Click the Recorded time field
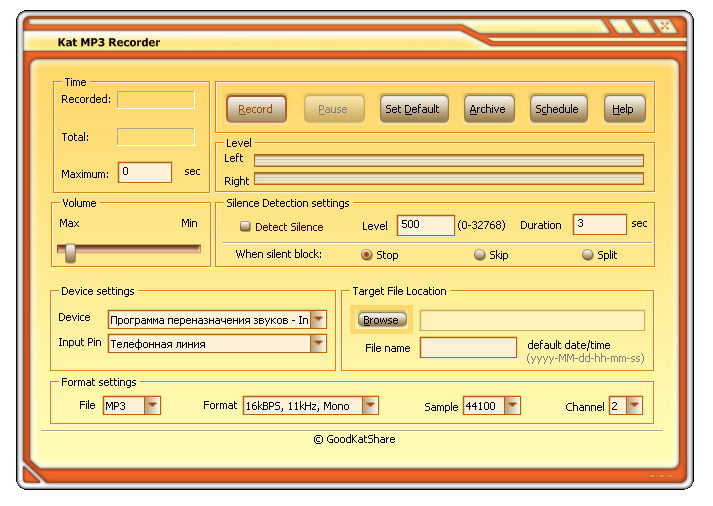713x506 pixels. [x=156, y=100]
